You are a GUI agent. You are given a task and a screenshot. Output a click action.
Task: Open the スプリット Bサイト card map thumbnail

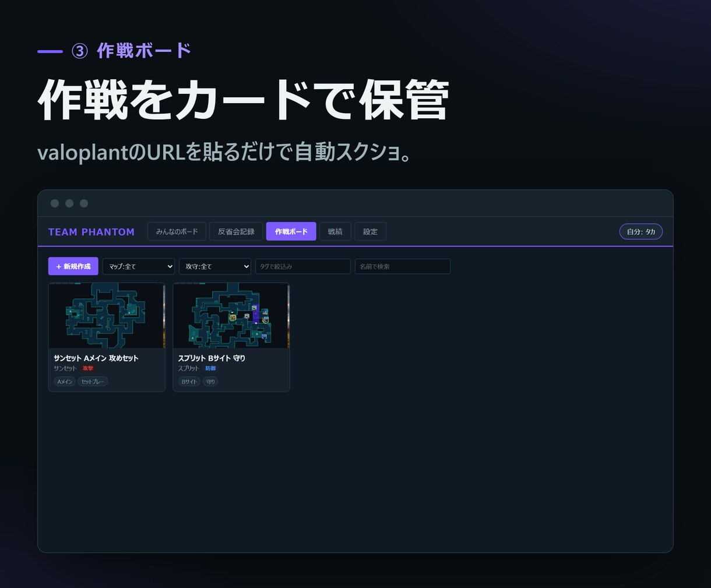231,315
